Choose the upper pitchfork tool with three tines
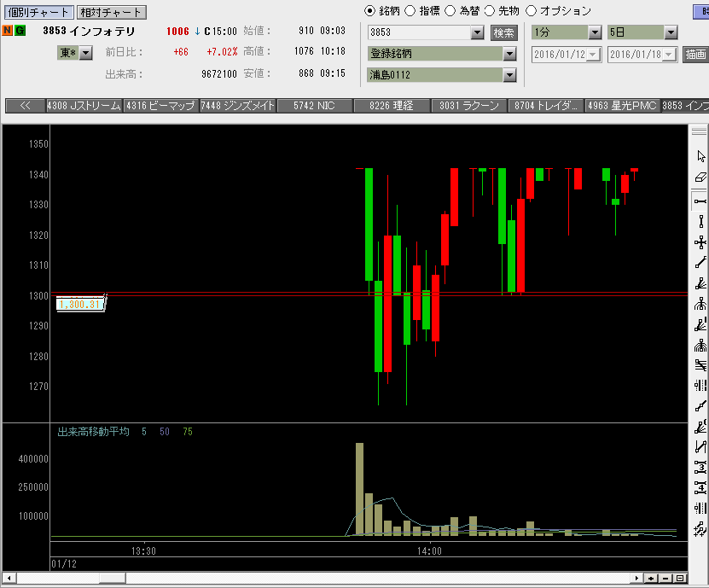 pos(700,304)
